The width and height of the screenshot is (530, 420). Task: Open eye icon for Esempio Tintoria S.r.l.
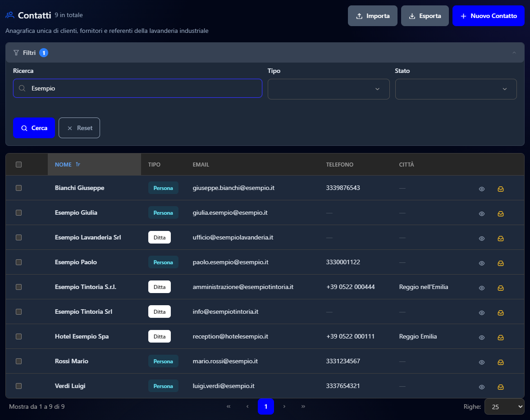(482, 288)
